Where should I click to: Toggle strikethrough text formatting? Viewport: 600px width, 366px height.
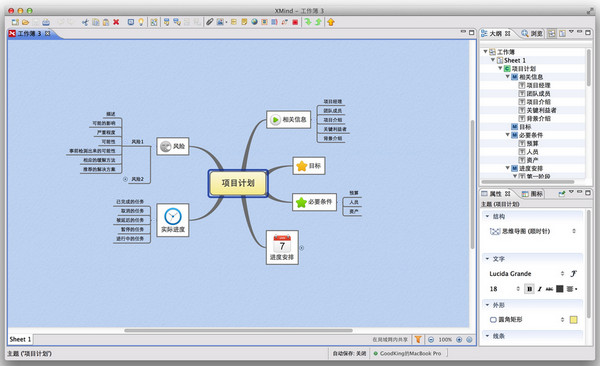click(549, 289)
